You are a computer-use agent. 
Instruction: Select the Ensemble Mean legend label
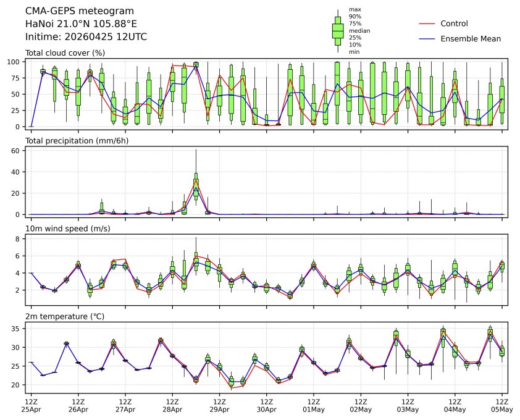(470, 38)
